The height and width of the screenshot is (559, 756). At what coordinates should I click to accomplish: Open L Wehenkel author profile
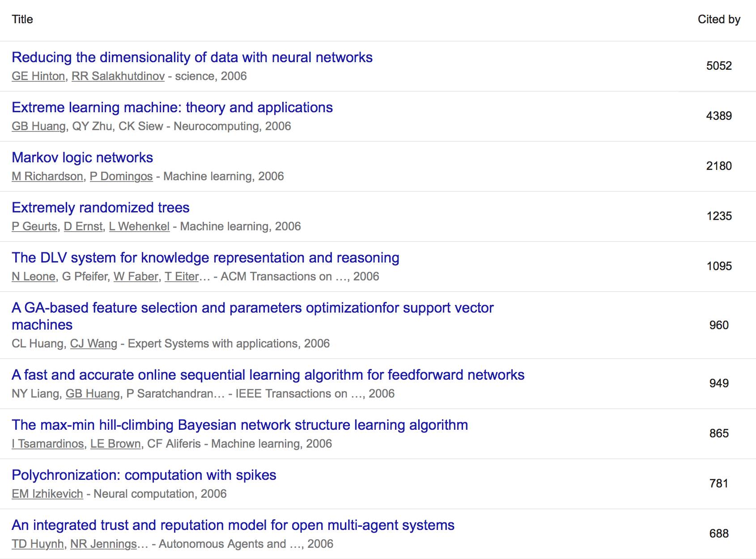[139, 227]
